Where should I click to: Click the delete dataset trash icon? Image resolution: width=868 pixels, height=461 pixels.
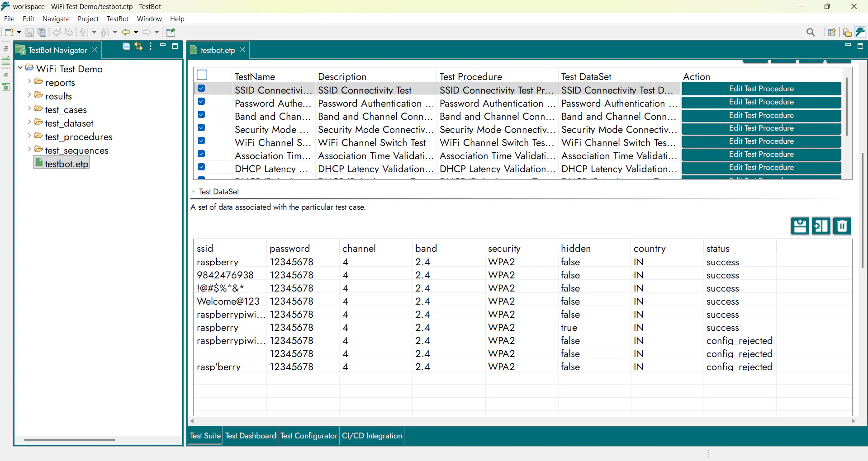pos(842,226)
